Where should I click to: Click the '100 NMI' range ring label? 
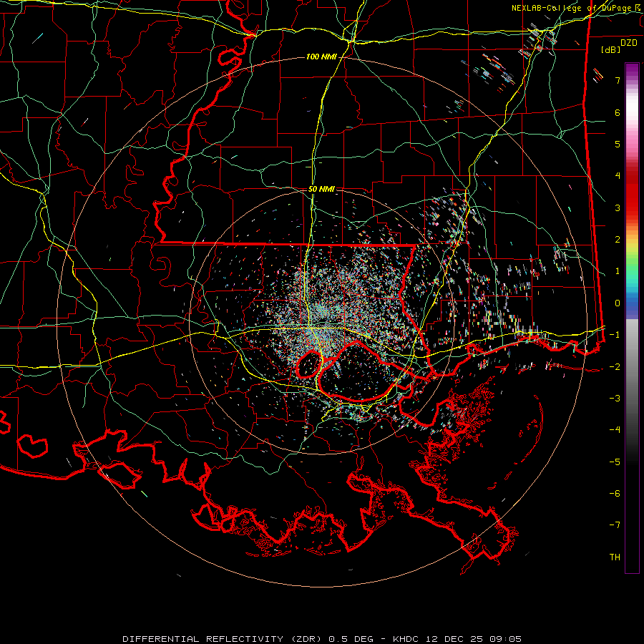(x=321, y=57)
